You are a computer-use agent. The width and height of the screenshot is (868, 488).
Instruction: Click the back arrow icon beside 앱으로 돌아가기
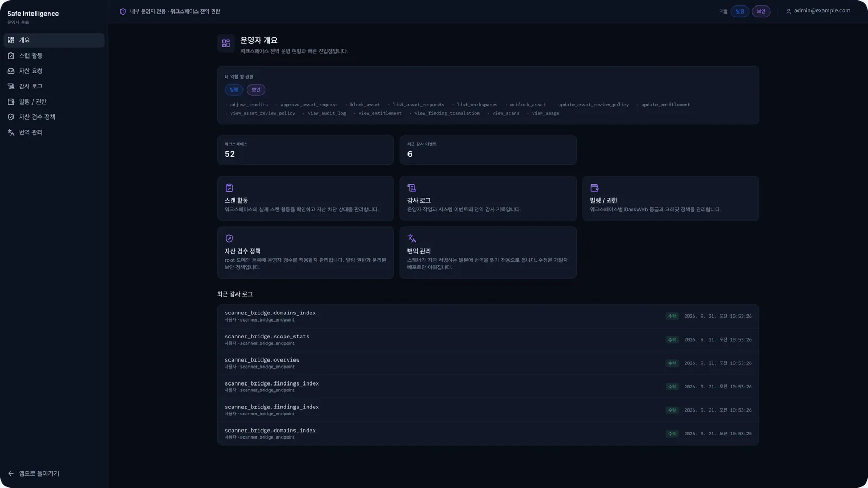[11, 473]
